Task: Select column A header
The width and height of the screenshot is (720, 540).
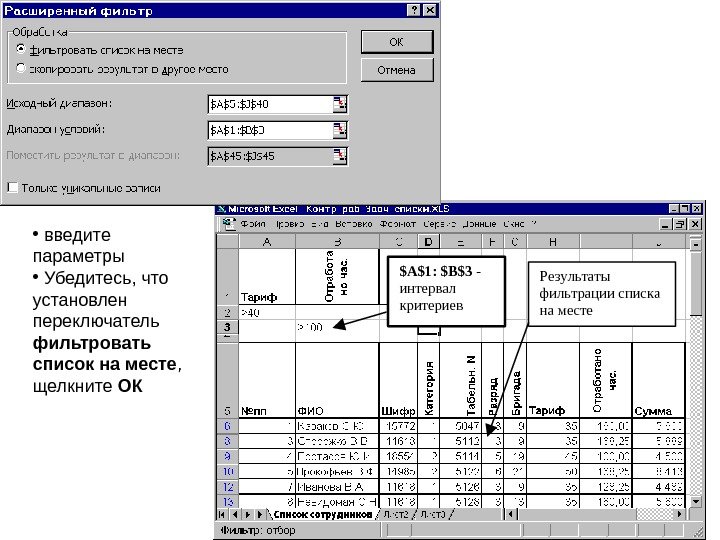Action: pos(267,242)
